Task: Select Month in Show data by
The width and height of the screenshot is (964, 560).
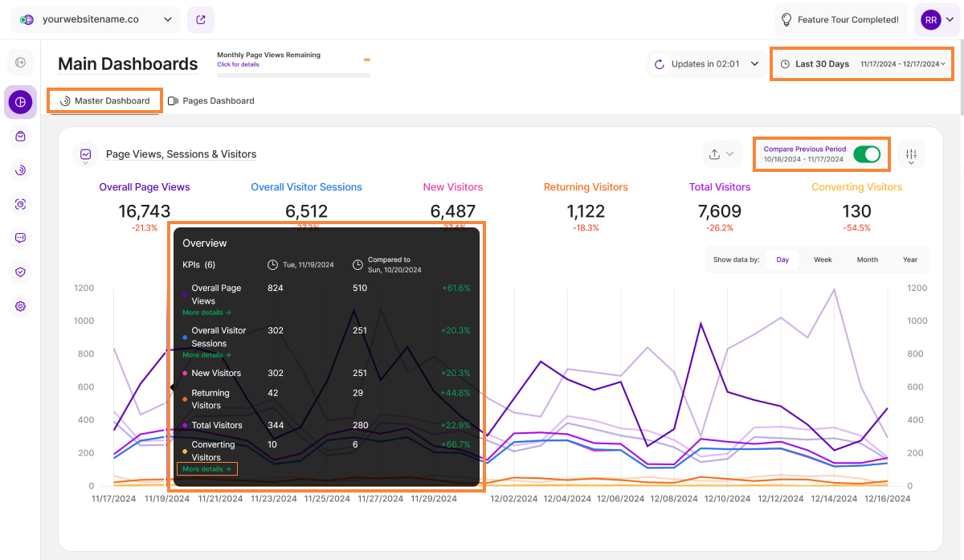Action: pos(867,260)
